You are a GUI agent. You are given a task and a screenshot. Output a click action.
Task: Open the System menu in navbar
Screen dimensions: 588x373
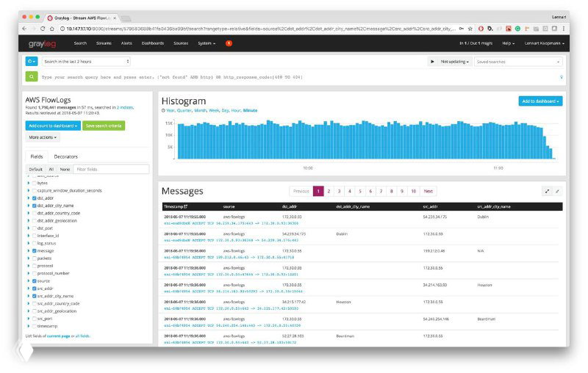tap(207, 43)
